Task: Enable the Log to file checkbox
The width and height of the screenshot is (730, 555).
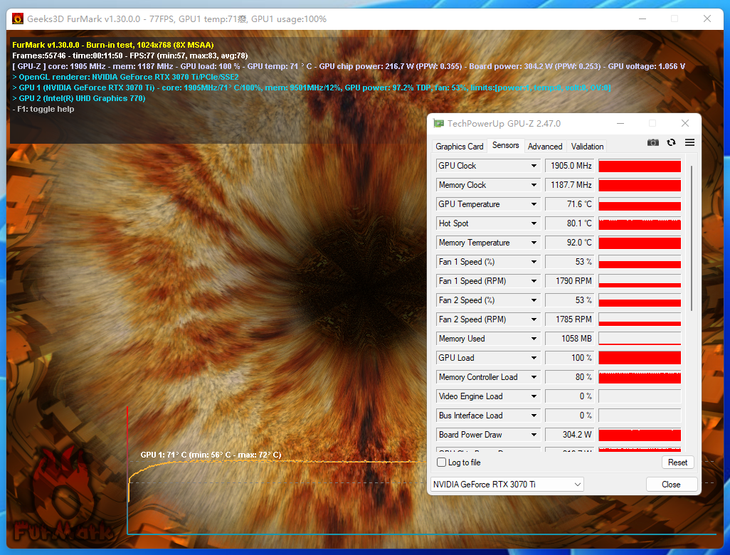Action: coord(442,463)
